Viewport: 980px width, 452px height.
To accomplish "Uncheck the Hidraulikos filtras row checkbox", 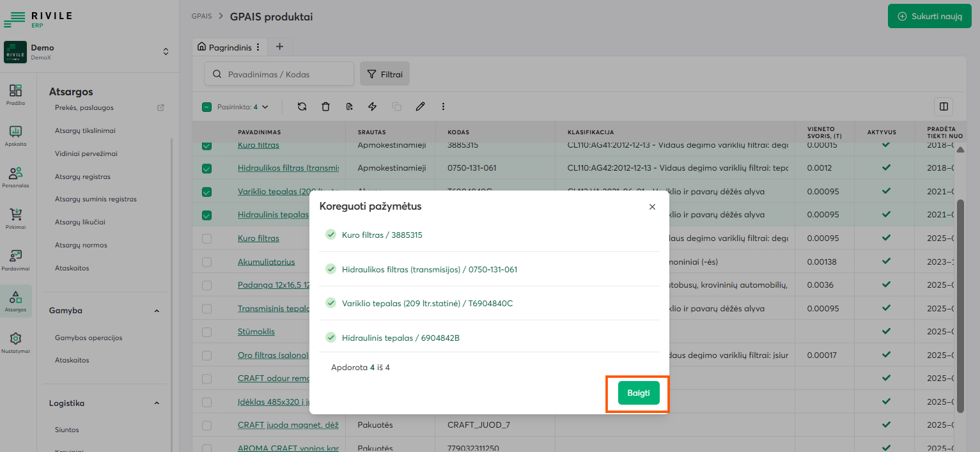I will [206, 169].
